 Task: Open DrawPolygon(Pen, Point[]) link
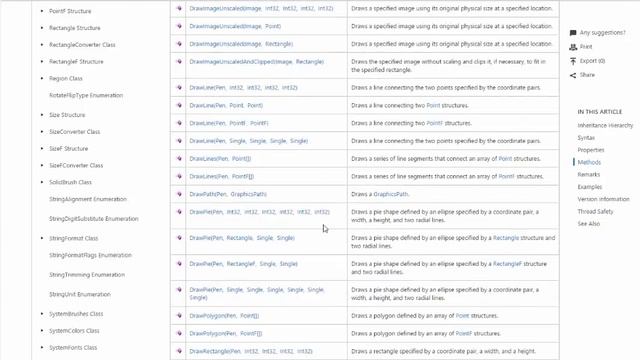224,316
